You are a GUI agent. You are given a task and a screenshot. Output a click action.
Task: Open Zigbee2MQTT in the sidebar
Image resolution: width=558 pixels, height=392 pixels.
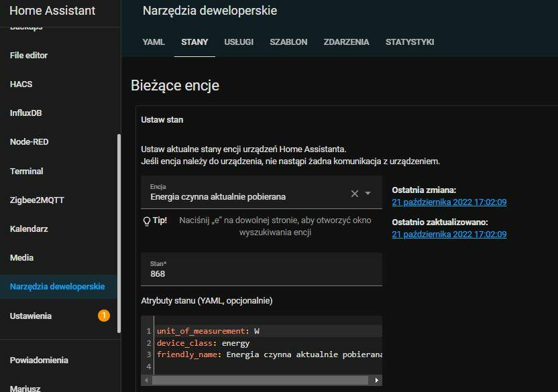(37, 200)
